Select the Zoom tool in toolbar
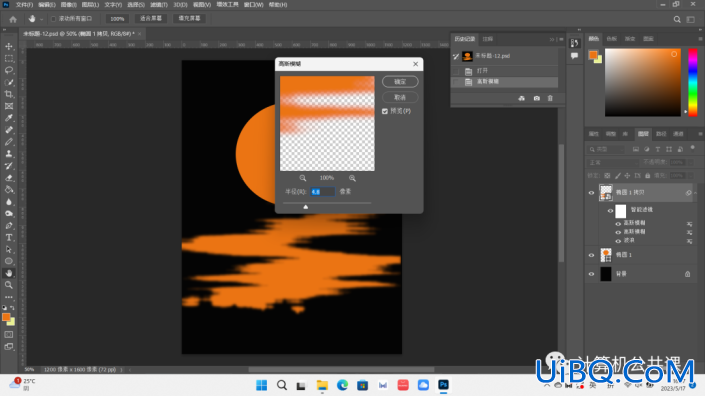This screenshot has height=396, width=705. tap(9, 285)
